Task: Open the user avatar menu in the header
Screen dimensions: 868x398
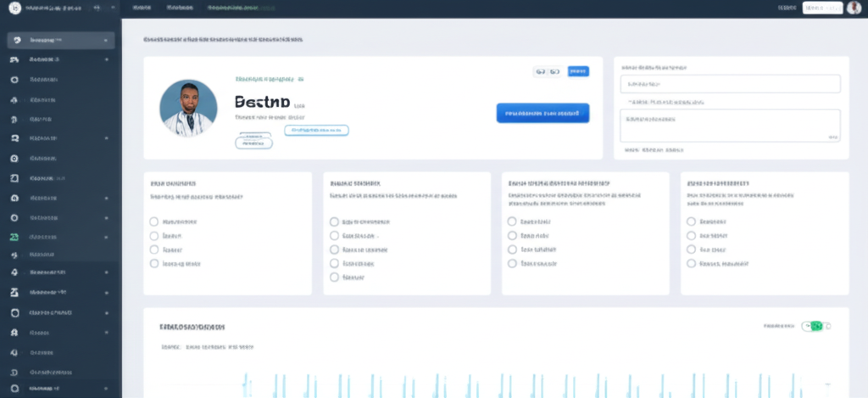Action: click(854, 8)
